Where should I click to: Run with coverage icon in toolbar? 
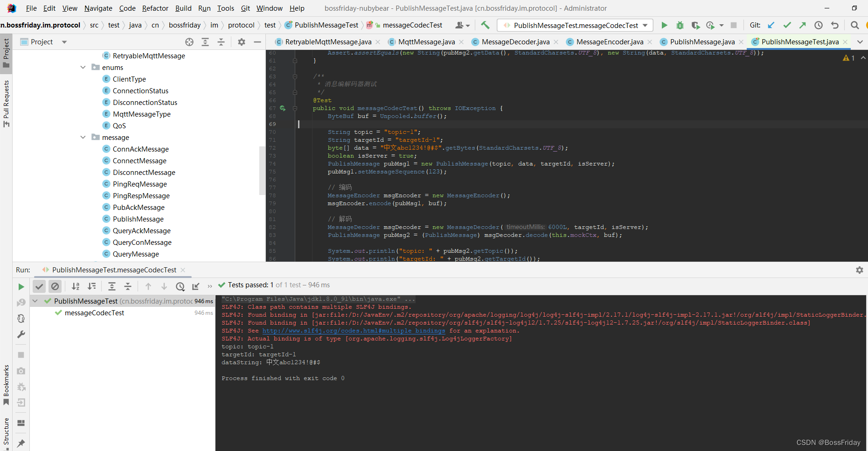coord(695,25)
